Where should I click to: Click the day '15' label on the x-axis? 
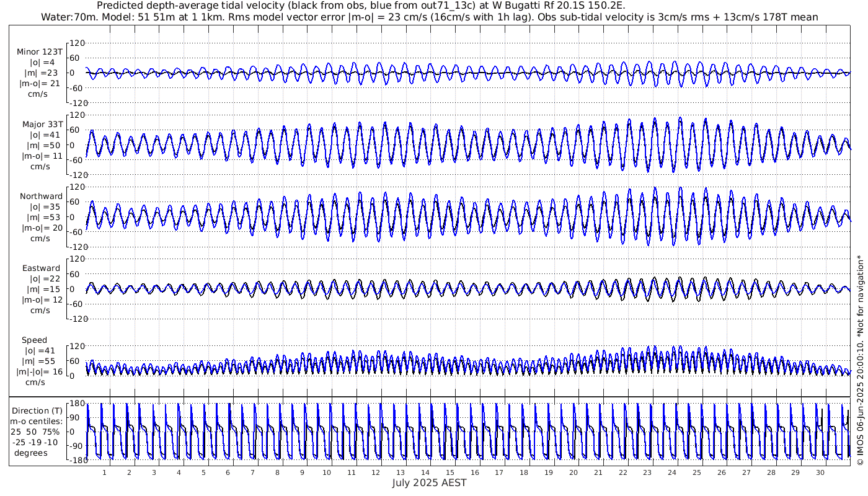pos(450,472)
